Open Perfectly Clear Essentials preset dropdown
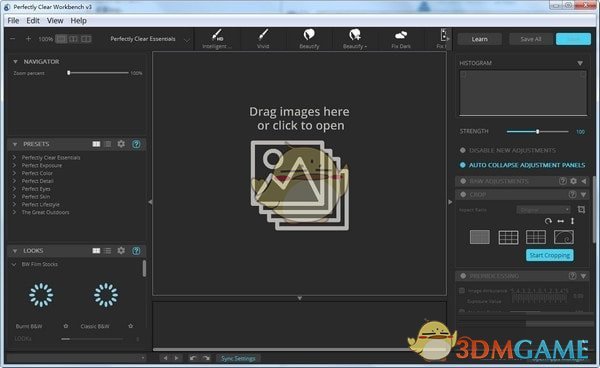 click(x=187, y=40)
